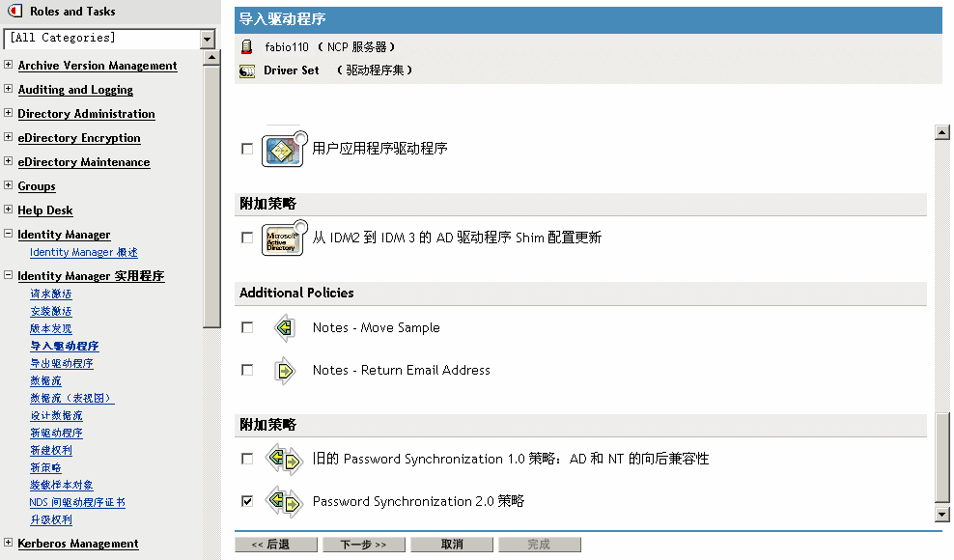Open the Help Desk role category
This screenshot has height=560, width=954.
[x=45, y=210]
